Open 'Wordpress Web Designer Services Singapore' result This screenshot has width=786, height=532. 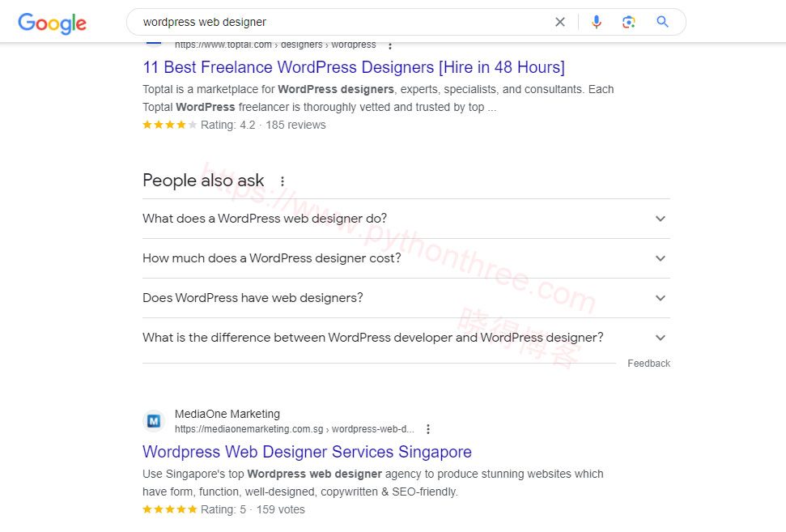coord(307,452)
